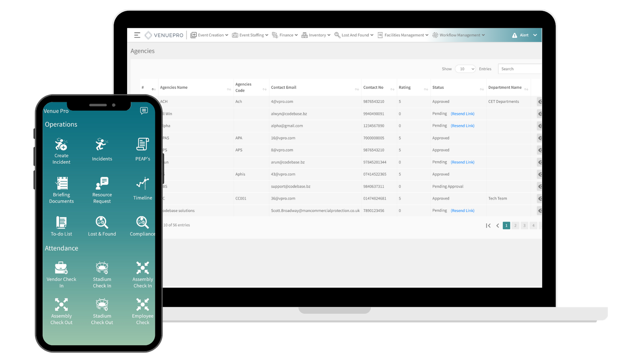The image size is (644, 362).
Task: Tap the Create Incident icon
Action: [61, 145]
